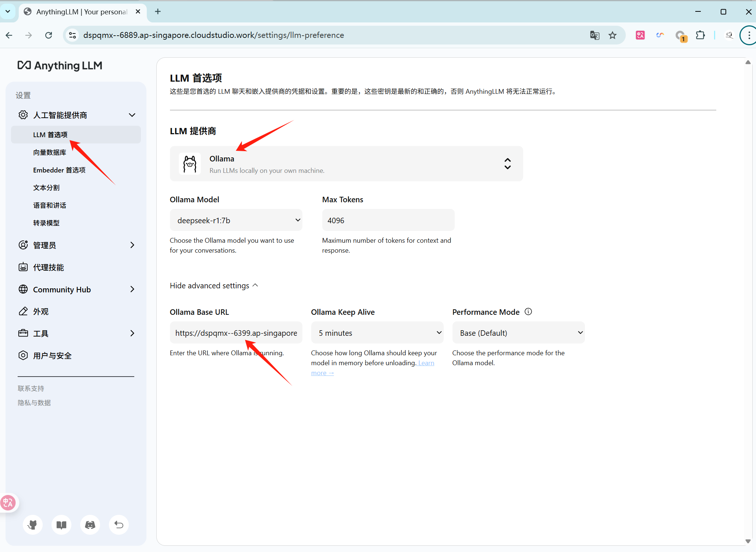Click the AnythingLLM logo
Image resolution: width=756 pixels, height=552 pixels.
60,65
